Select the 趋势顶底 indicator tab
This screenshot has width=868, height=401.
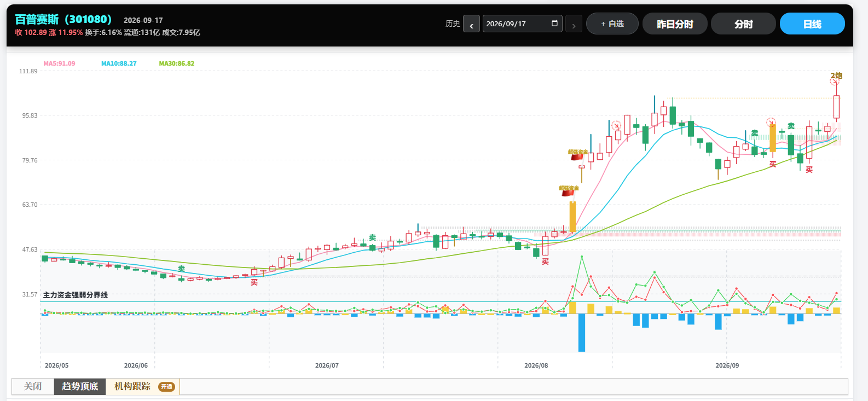pos(80,386)
